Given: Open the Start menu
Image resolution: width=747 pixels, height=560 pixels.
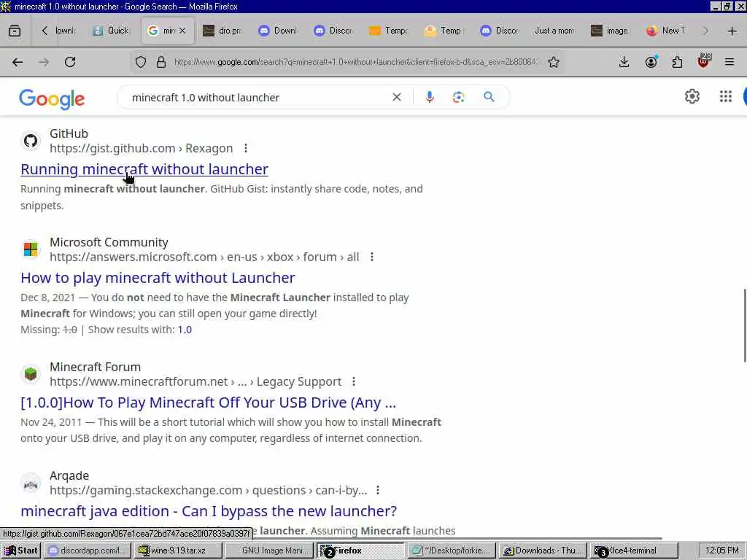Looking at the screenshot, I should click(21, 551).
